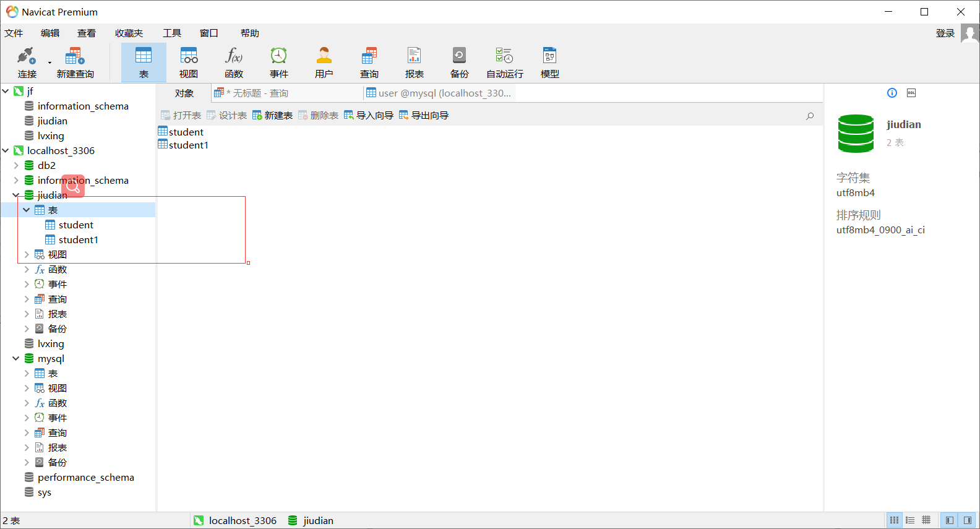The image size is (980, 529).
Task: Open the Report (报表) toolbar icon
Action: 415,62
